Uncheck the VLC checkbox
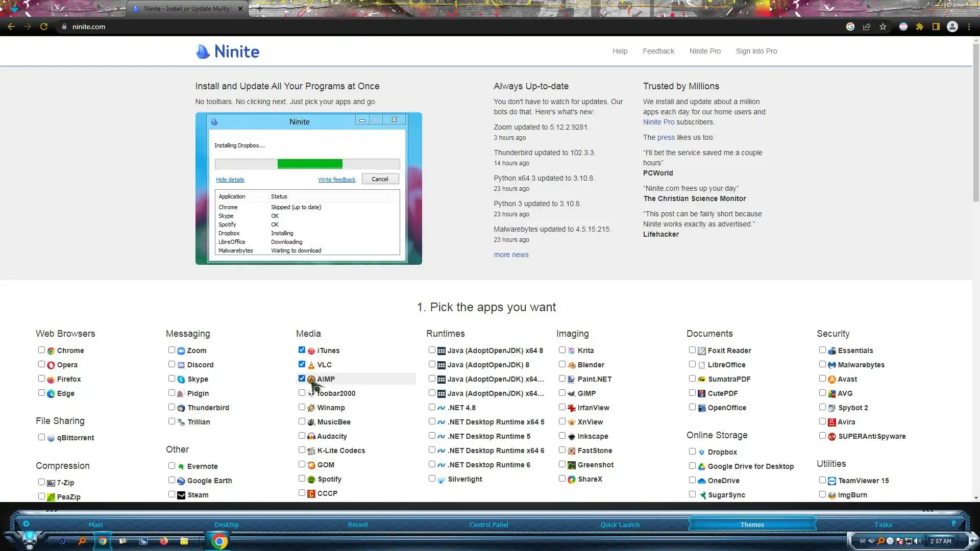The height and width of the screenshot is (551, 980). 302,364
